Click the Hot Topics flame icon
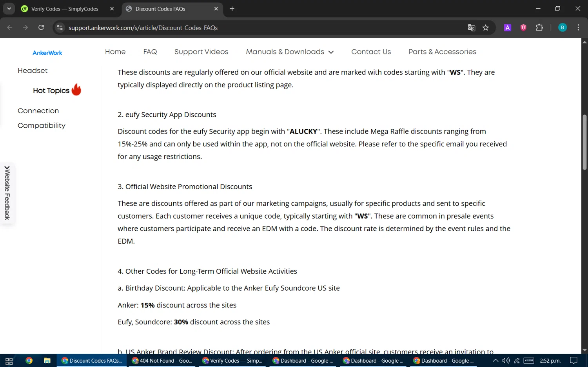 point(76,90)
